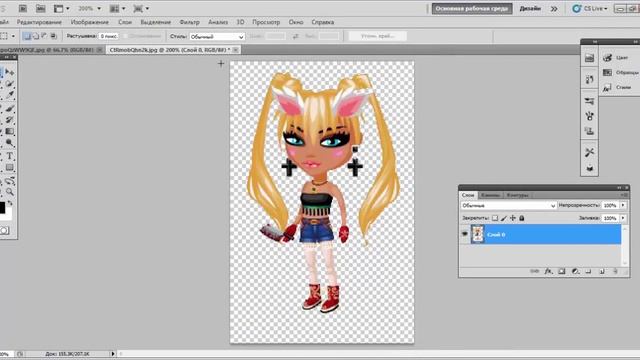
Task: Click the New group icon in Layers panel
Action: (x=588, y=271)
